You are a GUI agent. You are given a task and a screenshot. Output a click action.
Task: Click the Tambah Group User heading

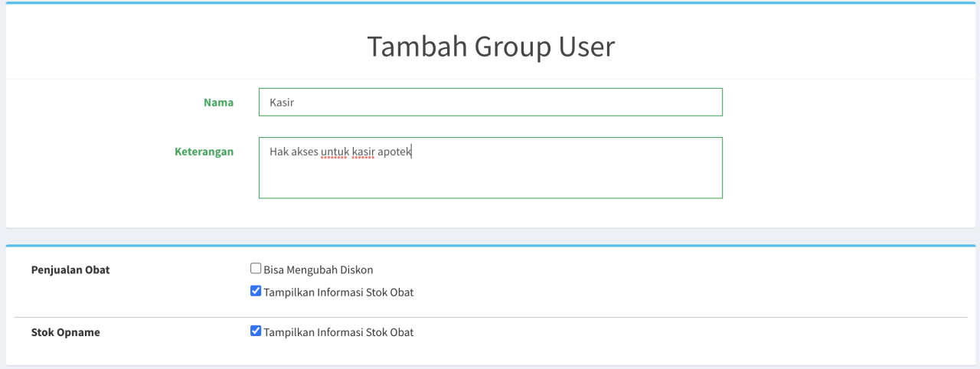(x=490, y=47)
